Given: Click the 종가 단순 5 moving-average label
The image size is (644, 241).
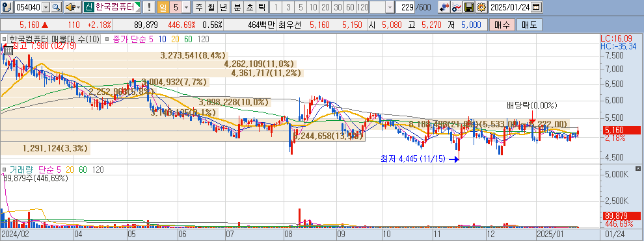Looking at the screenshot, I should point(133,40).
